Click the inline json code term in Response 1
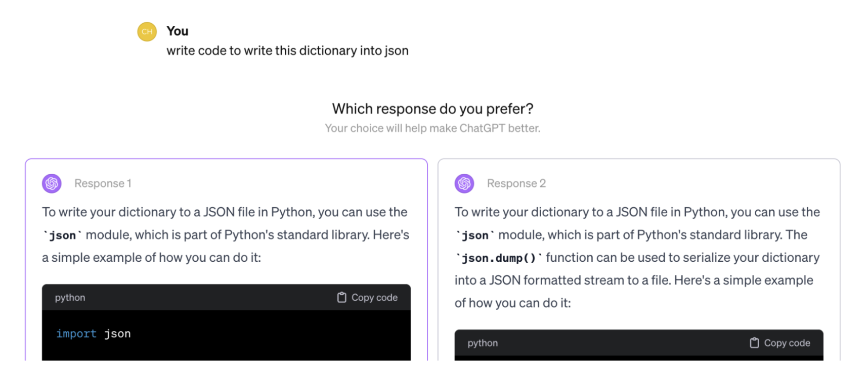The height and width of the screenshot is (383, 868). [62, 235]
